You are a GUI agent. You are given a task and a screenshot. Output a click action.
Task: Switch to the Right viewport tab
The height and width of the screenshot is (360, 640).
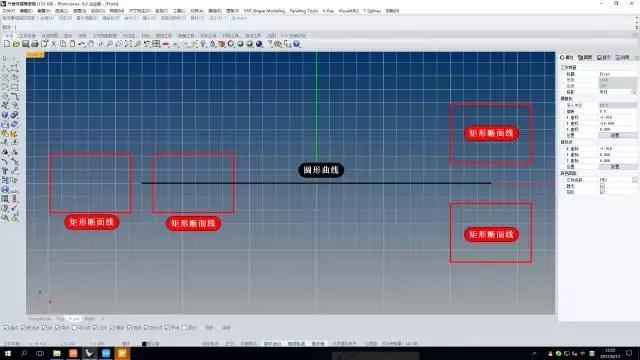(89, 318)
